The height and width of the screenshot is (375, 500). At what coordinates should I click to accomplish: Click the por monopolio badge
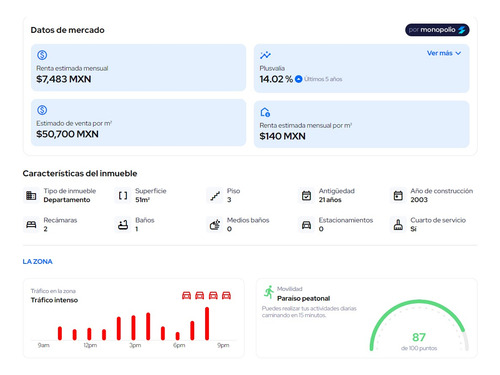[437, 30]
